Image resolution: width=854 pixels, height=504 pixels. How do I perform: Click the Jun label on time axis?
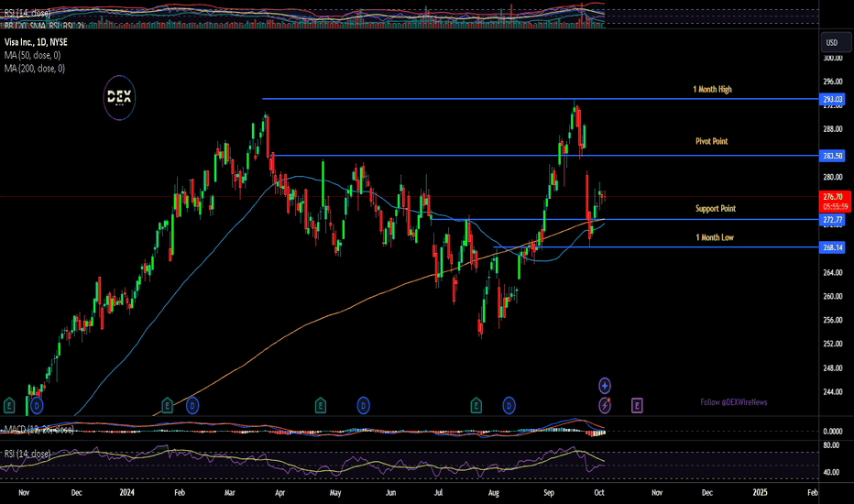[x=390, y=493]
